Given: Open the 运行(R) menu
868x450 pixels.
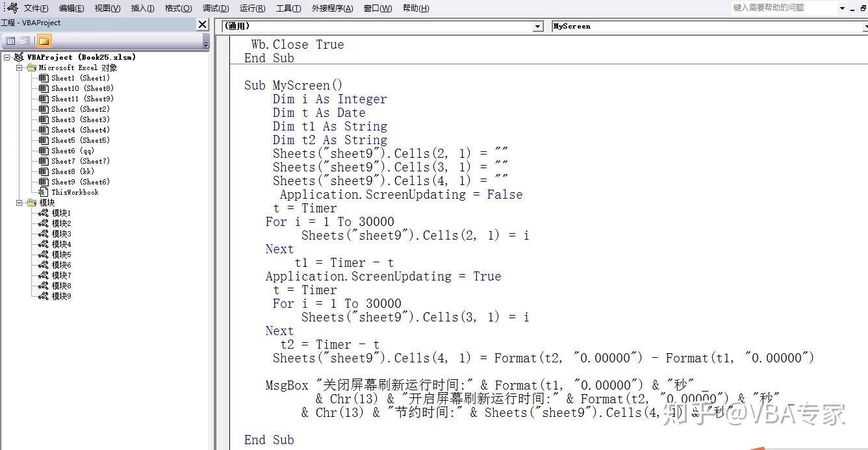Looking at the screenshot, I should coord(252,8).
